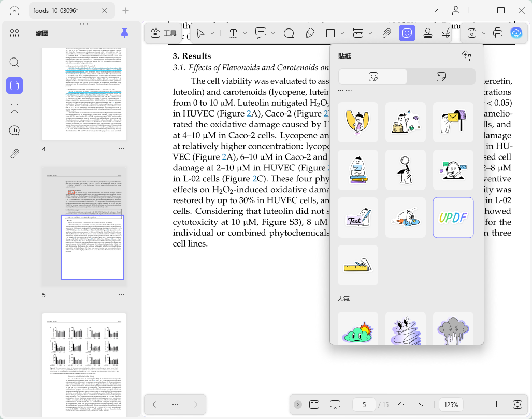Image resolution: width=532 pixels, height=419 pixels.
Task: Pin the thumbnail panel
Action: pyautogui.click(x=124, y=33)
